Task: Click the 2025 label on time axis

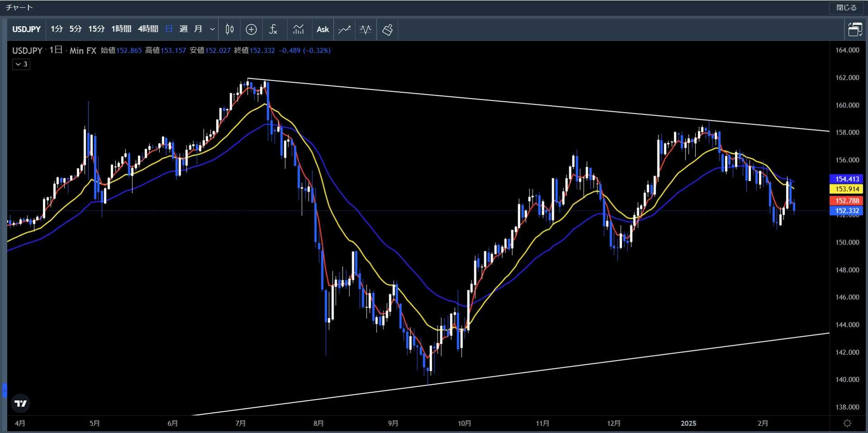Action: 689,424
